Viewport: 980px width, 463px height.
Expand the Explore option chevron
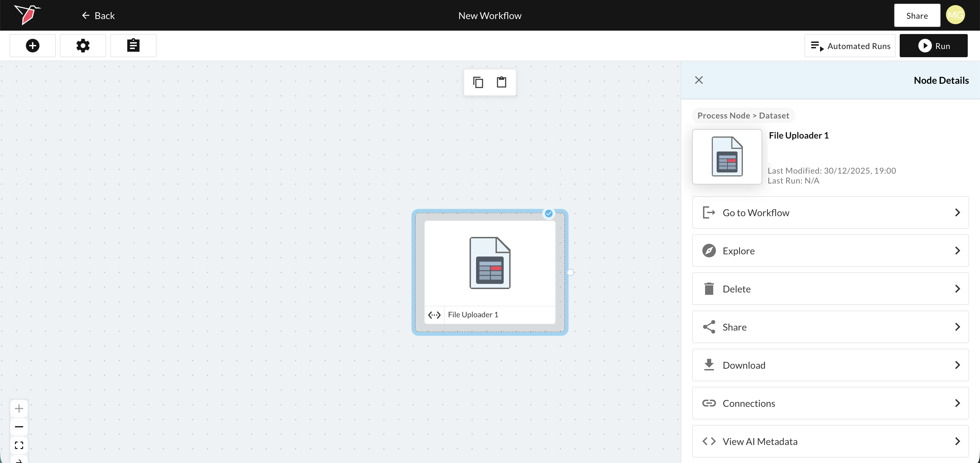coord(957,251)
